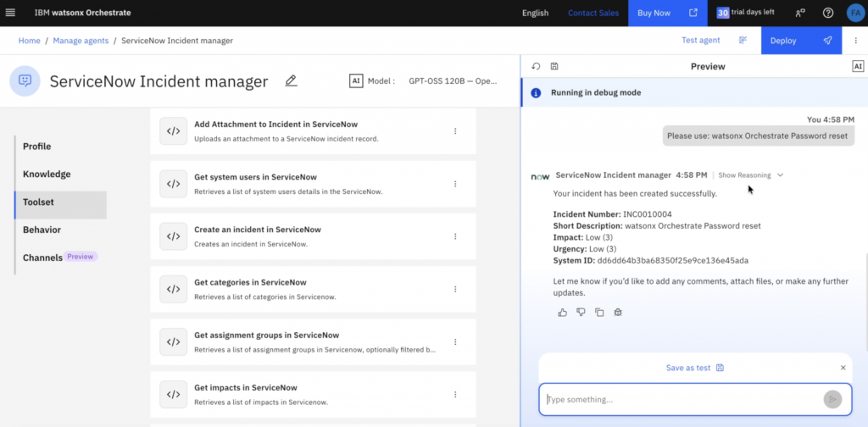
Task: Close the Save as test banner
Action: (x=843, y=368)
